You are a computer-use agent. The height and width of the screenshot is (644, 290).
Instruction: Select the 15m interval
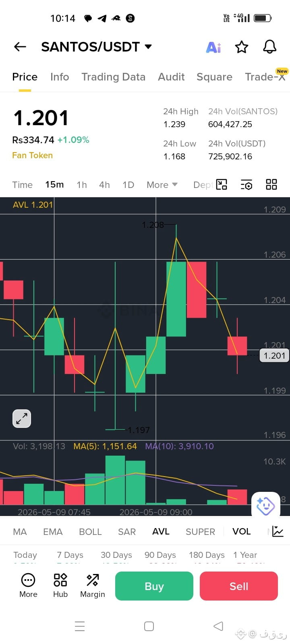coord(54,184)
